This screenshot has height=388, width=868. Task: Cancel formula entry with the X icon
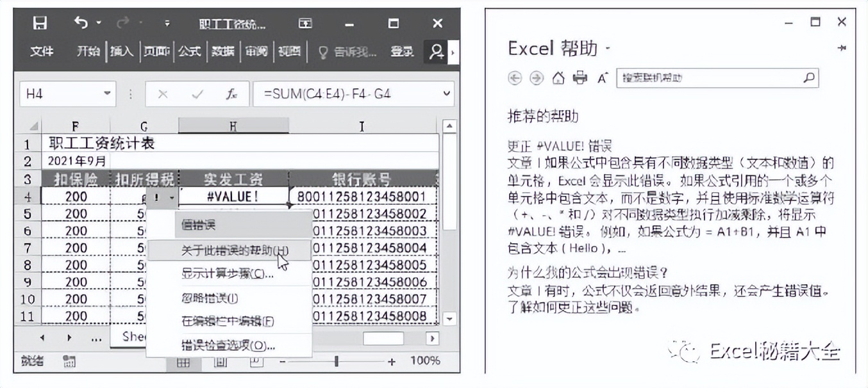point(163,93)
